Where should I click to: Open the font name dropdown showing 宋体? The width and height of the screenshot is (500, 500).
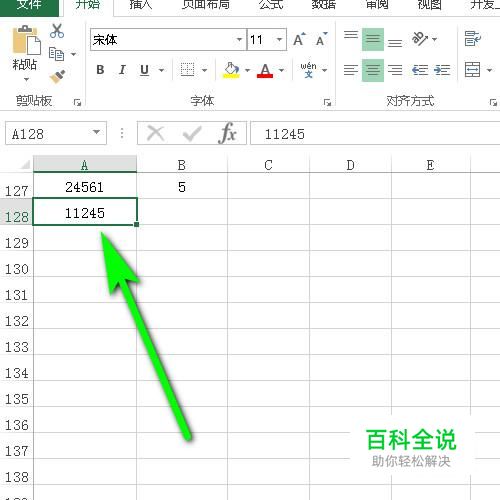pos(239,40)
